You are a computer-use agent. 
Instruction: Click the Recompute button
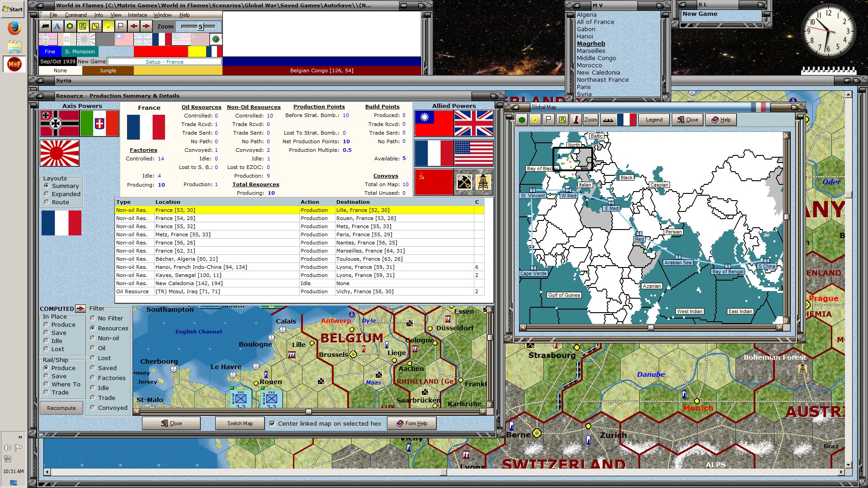[61, 408]
